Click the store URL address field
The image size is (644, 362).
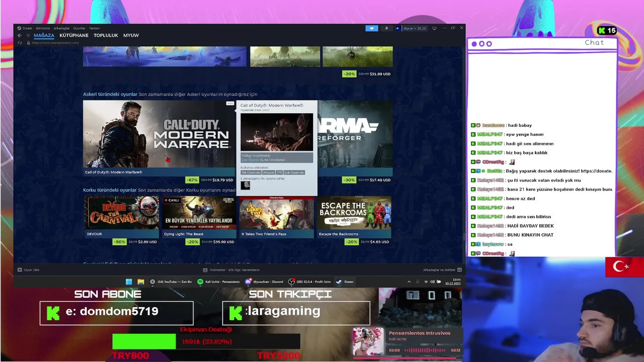(x=55, y=43)
